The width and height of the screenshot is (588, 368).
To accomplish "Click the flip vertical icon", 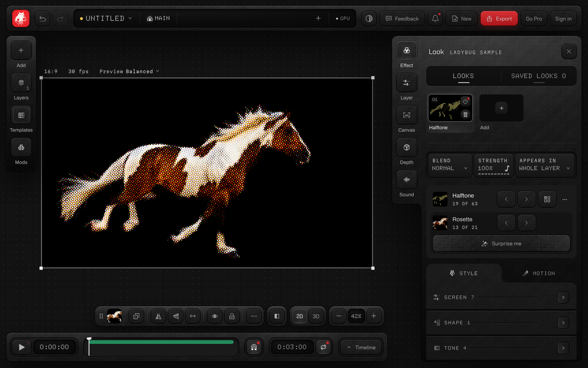I will pyautogui.click(x=176, y=316).
